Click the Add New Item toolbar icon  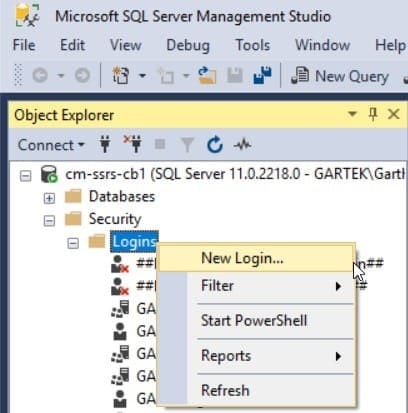pos(166,76)
